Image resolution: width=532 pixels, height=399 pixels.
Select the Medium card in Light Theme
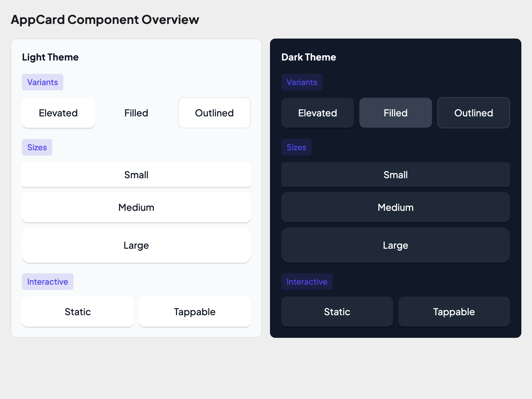[x=136, y=207]
